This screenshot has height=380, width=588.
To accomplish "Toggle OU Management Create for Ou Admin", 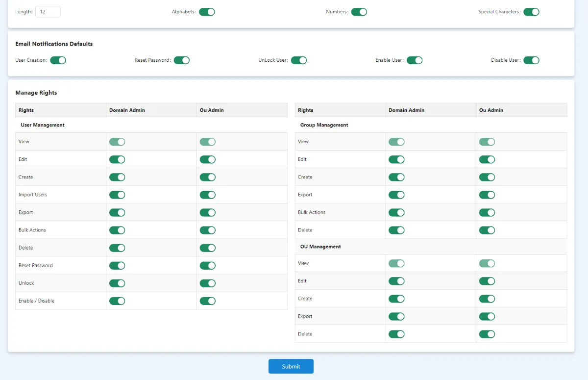I will coord(487,299).
